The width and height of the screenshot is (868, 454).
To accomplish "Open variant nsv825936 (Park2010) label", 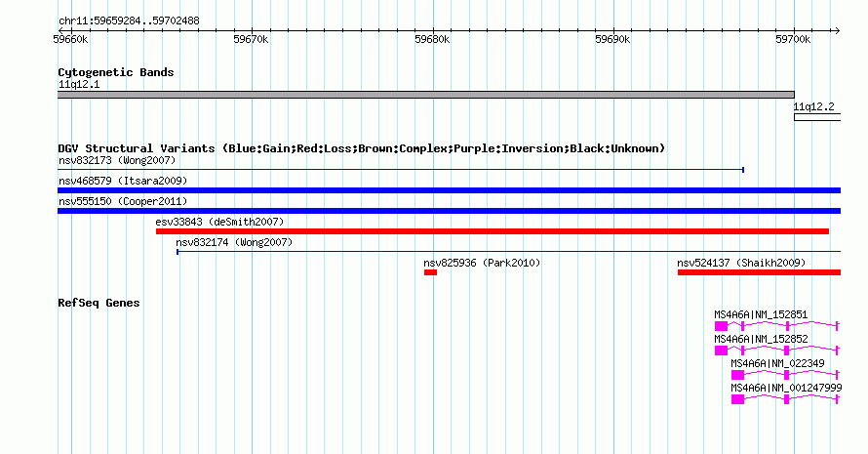I will [482, 263].
